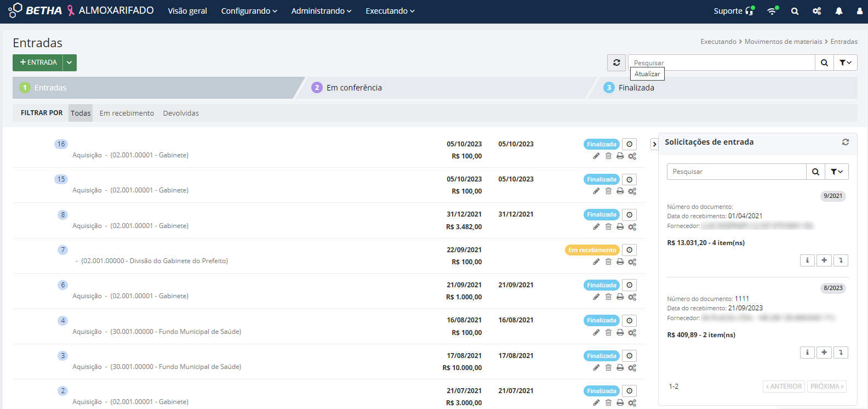Click the value R$ 10.000,00
Screen dimensions: 868x409
462,368
